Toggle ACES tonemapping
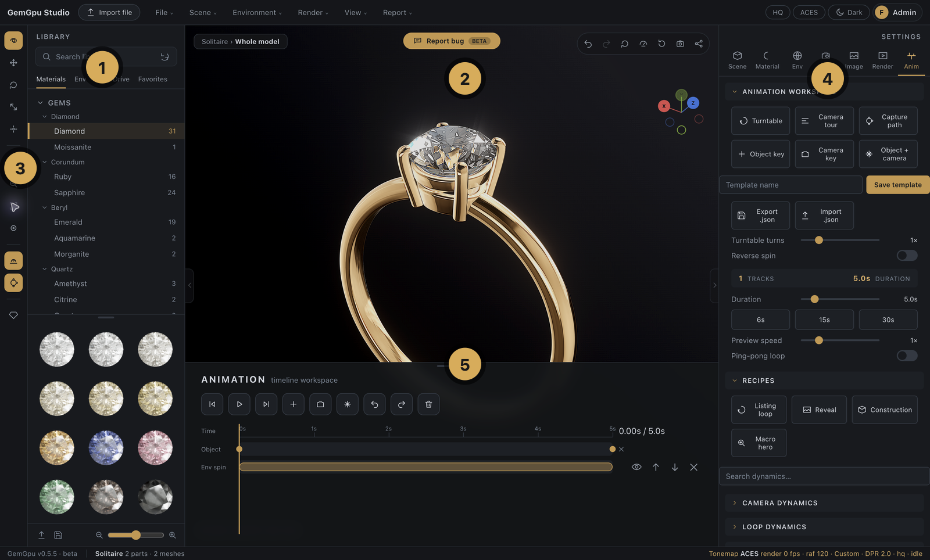The height and width of the screenshot is (560, 930). click(809, 12)
